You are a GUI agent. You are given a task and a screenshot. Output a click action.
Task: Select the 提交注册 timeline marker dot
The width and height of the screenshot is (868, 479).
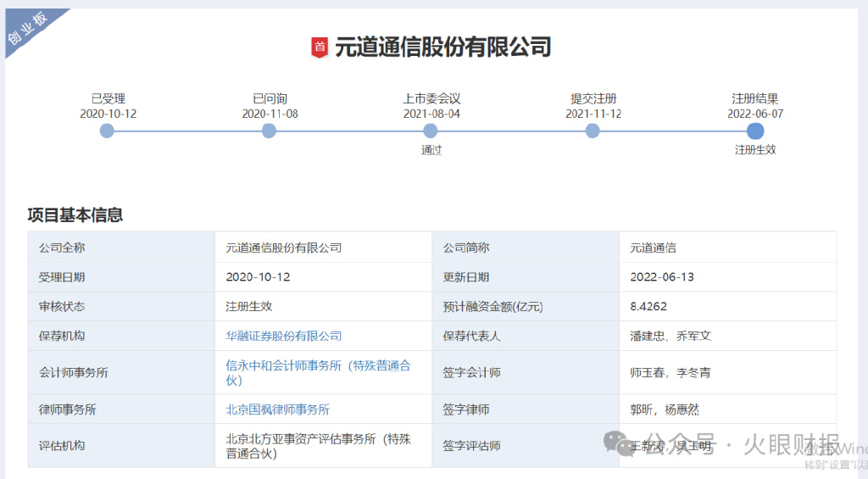(593, 131)
